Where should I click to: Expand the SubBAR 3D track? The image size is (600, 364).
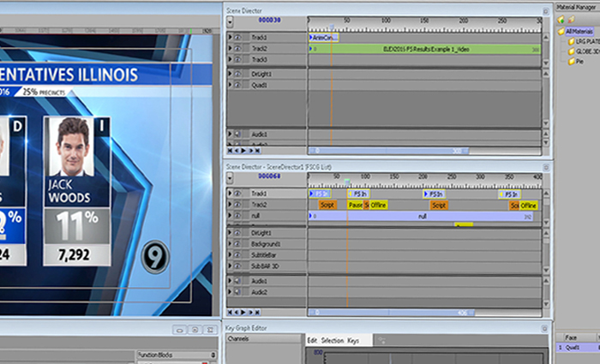pyautogui.click(x=230, y=268)
